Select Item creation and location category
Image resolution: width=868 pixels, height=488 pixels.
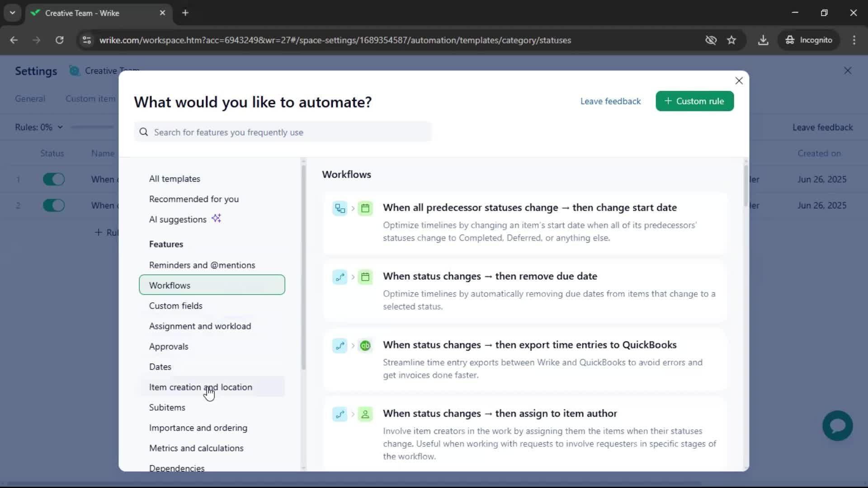pos(212,387)
